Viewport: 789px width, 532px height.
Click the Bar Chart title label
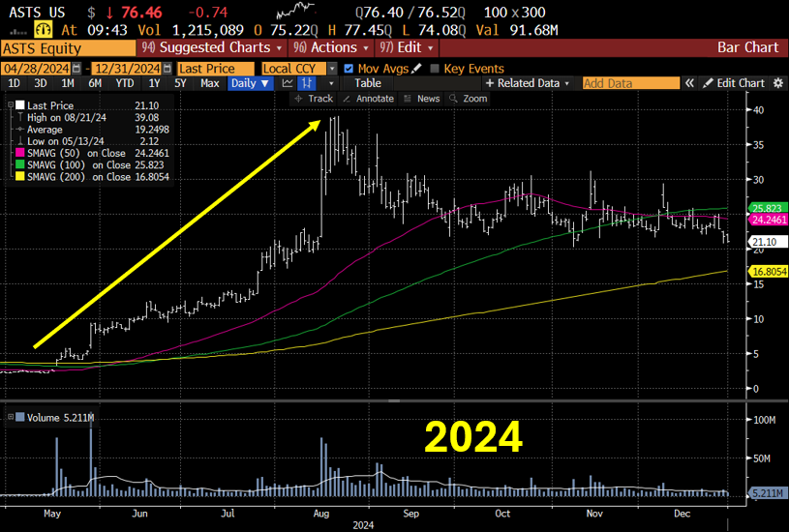pyautogui.click(x=747, y=47)
